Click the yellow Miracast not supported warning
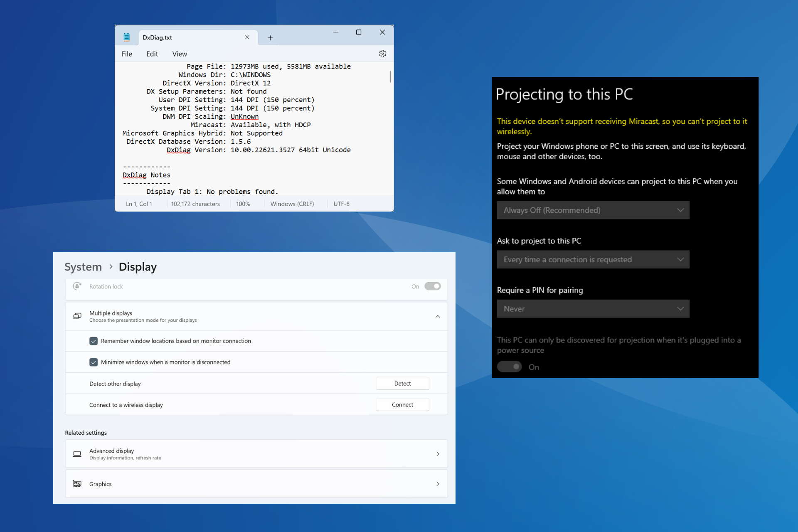The width and height of the screenshot is (798, 532). click(x=622, y=126)
